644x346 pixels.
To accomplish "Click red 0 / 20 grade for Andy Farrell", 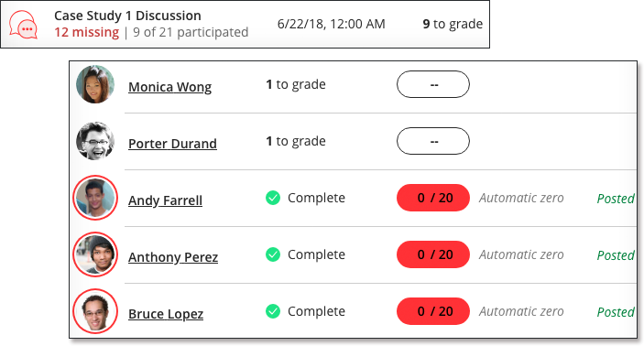I will coord(433,198).
